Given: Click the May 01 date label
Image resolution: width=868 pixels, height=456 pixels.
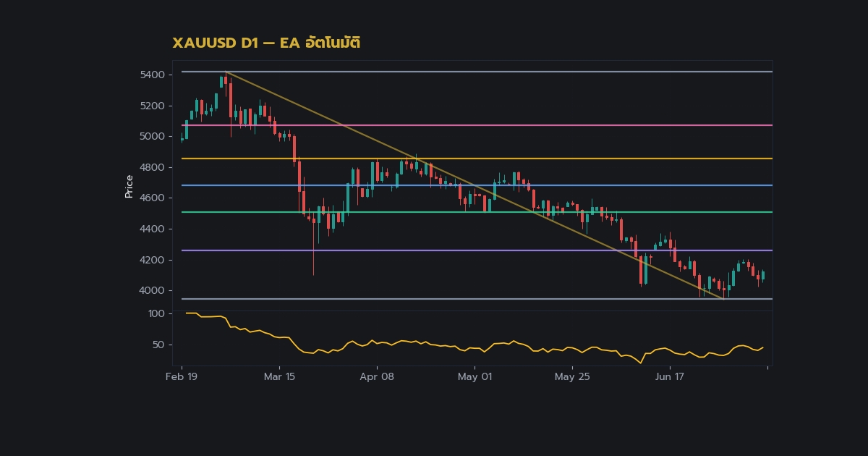Looking at the screenshot, I should click(475, 376).
